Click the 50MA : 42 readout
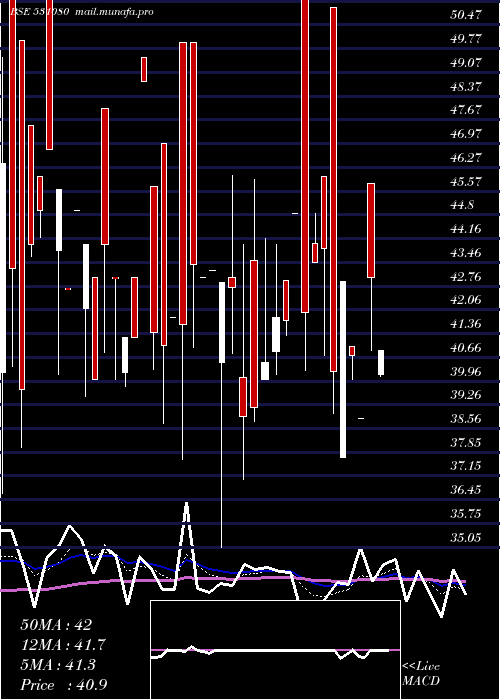Image resolution: width=500 pixels, height=700 pixels. click(56, 625)
